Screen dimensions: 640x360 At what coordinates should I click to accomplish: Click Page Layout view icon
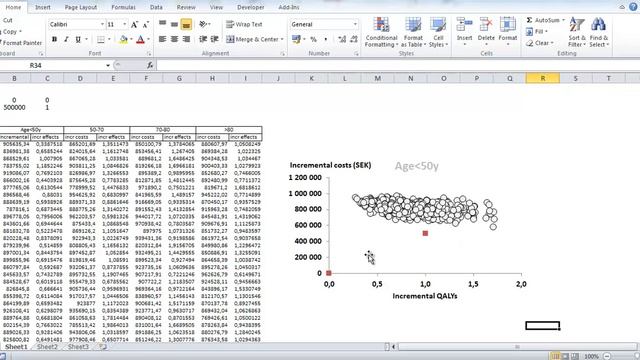[565, 356]
